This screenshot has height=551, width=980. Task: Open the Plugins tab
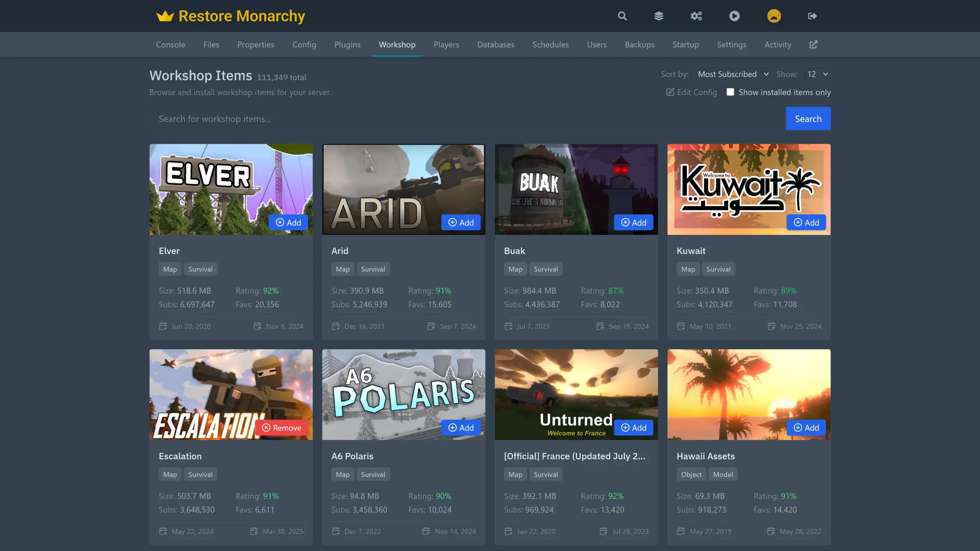point(347,44)
